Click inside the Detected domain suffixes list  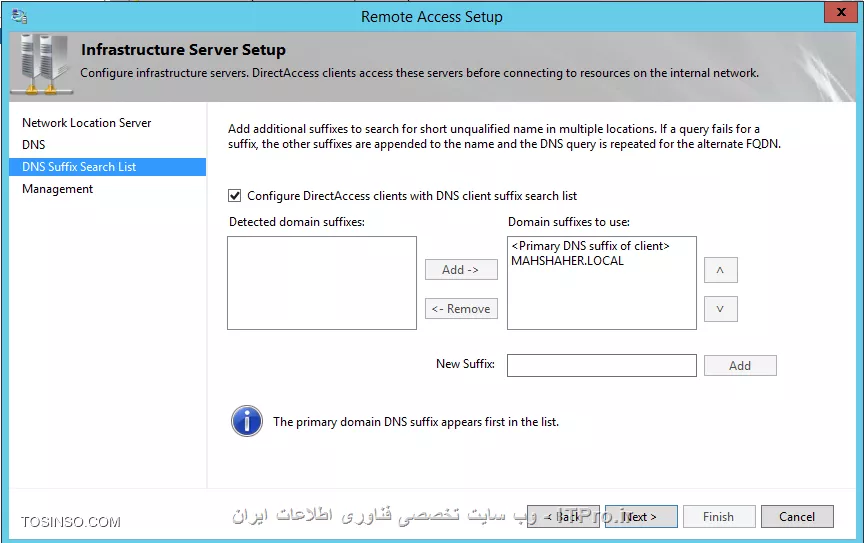coord(322,283)
